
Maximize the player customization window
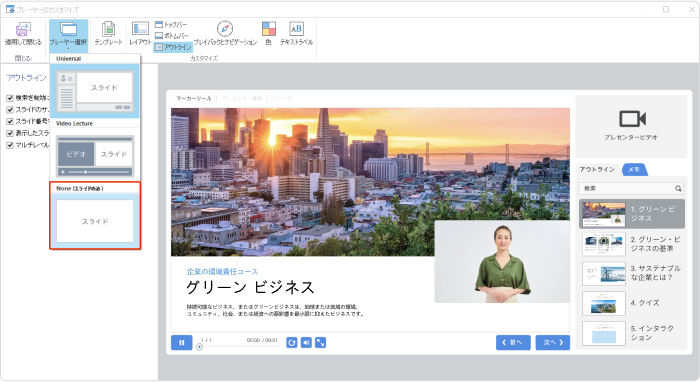pyautogui.click(x=666, y=9)
